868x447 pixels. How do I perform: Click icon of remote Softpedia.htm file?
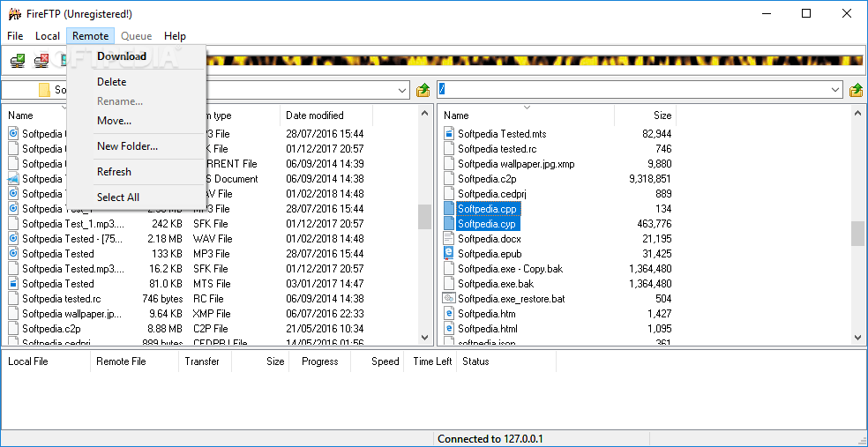tap(449, 314)
